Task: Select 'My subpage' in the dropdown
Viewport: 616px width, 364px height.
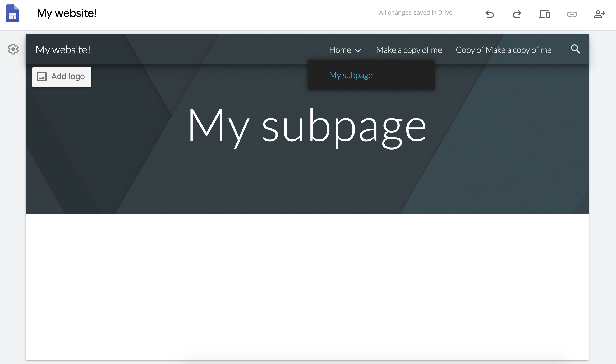Action: [351, 76]
